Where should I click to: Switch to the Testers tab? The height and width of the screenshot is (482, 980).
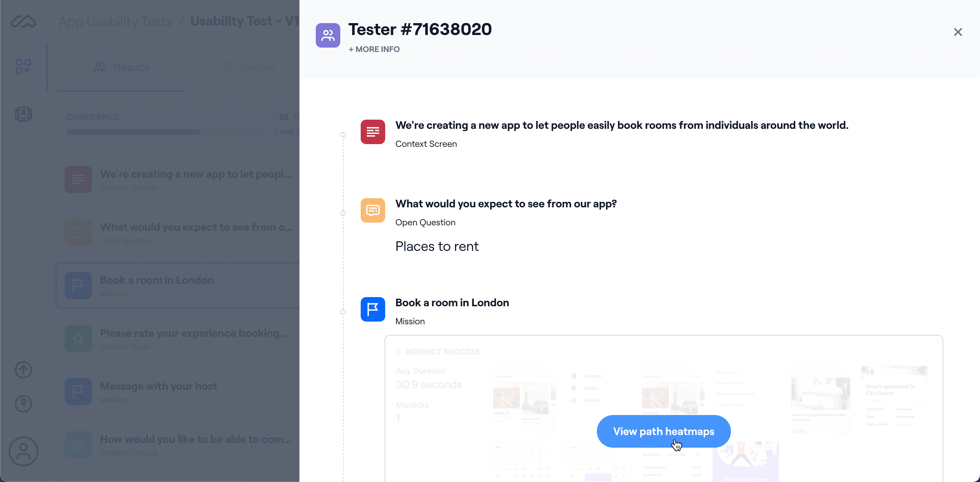(x=248, y=67)
